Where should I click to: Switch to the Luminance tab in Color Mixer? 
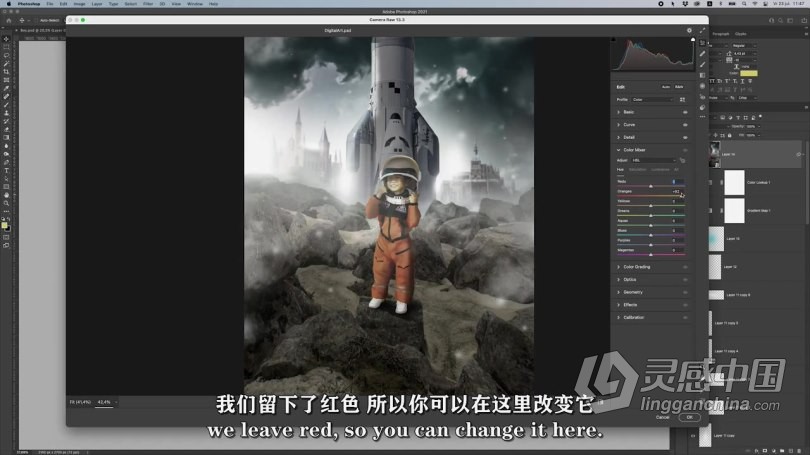click(660, 169)
